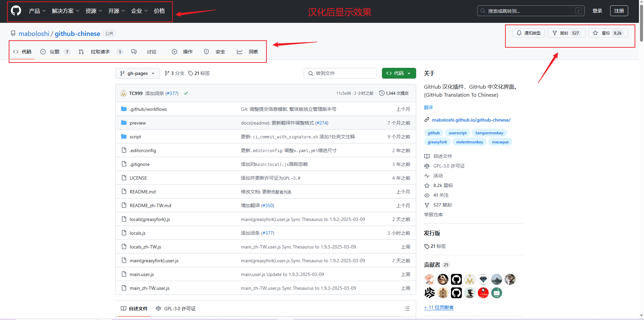Open the green 代码 dropdown button
Image resolution: width=644 pixels, height=320 pixels.
pyautogui.click(x=399, y=73)
